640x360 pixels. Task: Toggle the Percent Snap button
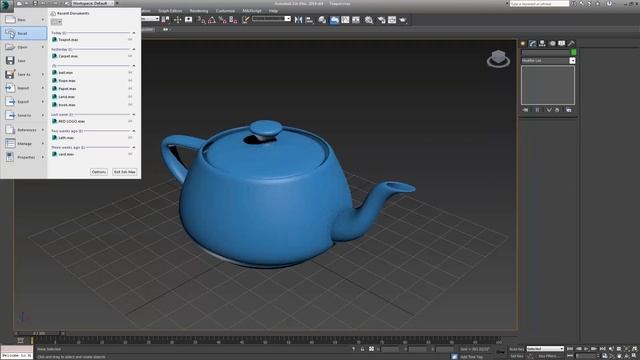click(222, 20)
